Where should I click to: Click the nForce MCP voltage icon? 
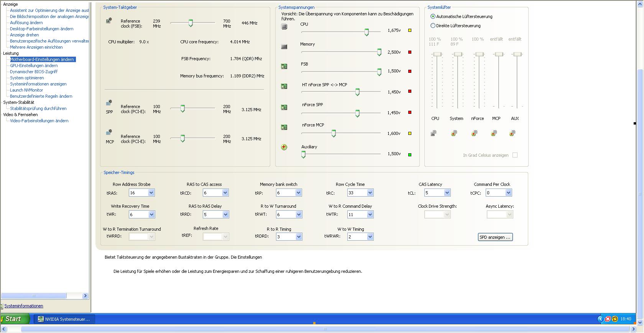click(x=284, y=127)
